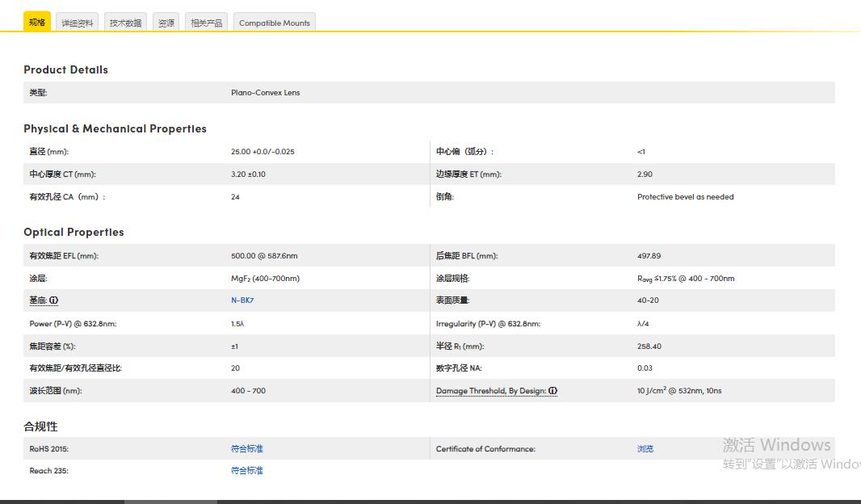Click the info icon beside Damage Threshold
Viewport: 861px width, 504px height.
click(553, 391)
